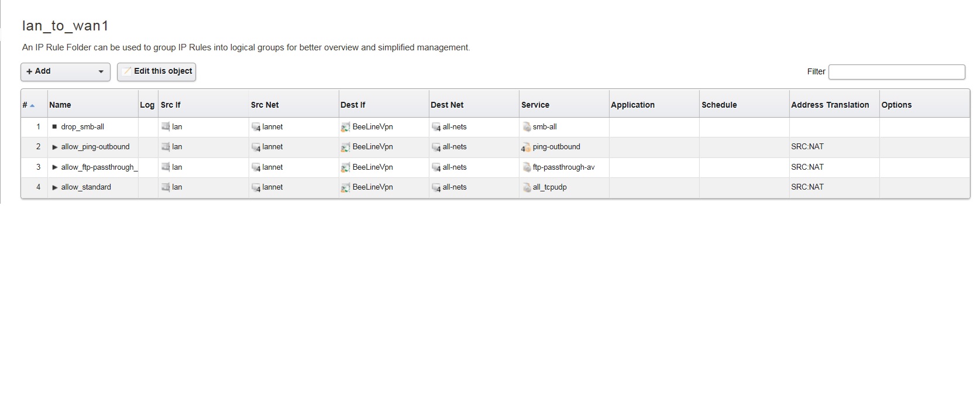Open the drop_smb-all rule
Viewport: 980px width, 398px height.
coord(82,127)
